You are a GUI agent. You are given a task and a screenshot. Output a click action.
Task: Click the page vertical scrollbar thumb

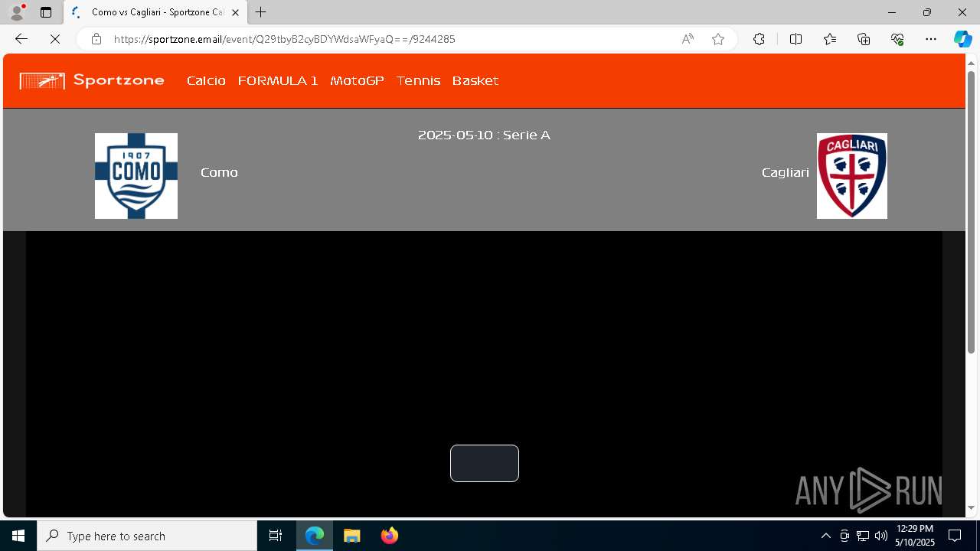(972, 211)
